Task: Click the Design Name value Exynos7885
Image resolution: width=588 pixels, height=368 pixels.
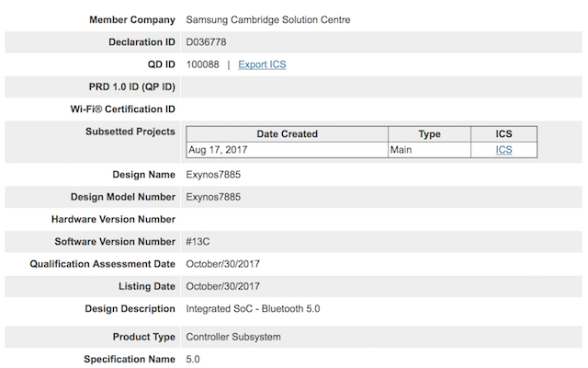Action: click(x=213, y=175)
